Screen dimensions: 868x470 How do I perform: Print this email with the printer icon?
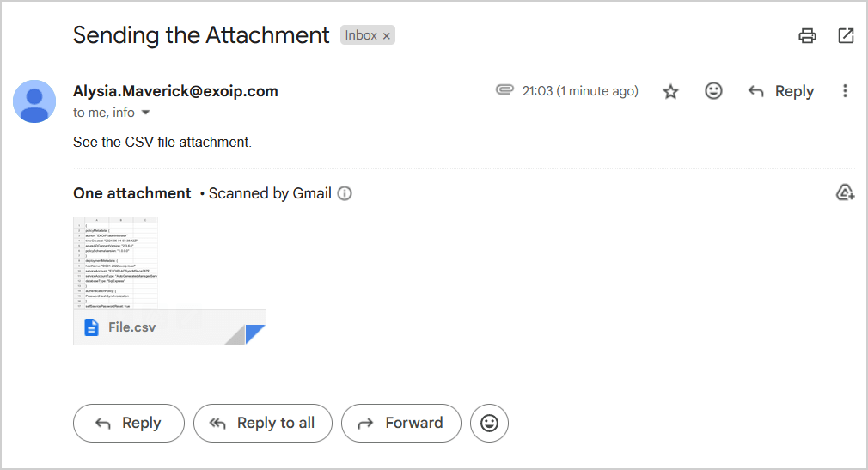tap(807, 35)
